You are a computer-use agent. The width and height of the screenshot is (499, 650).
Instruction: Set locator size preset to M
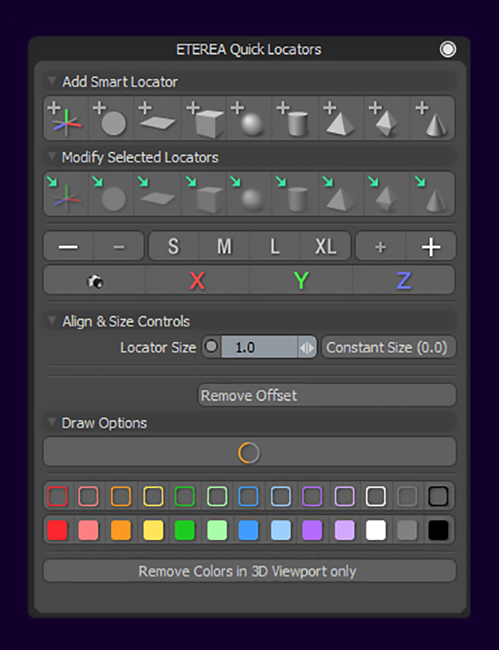224,246
